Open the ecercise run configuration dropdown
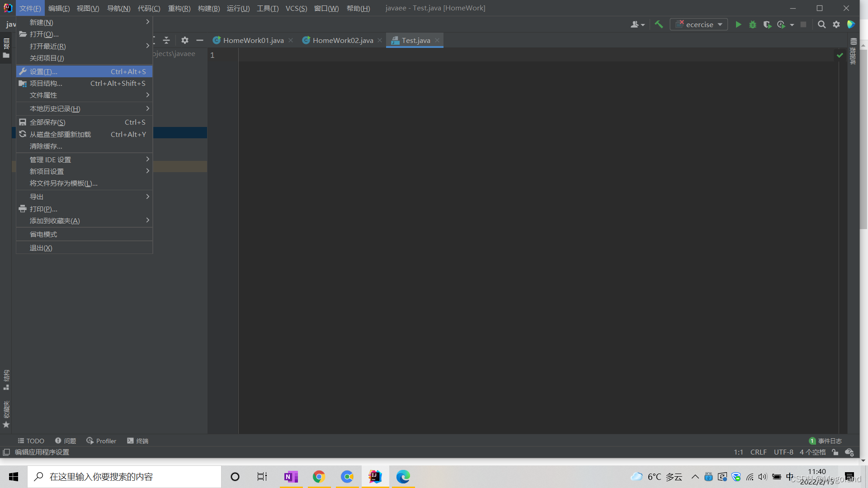This screenshot has width=868, height=488. click(x=699, y=24)
